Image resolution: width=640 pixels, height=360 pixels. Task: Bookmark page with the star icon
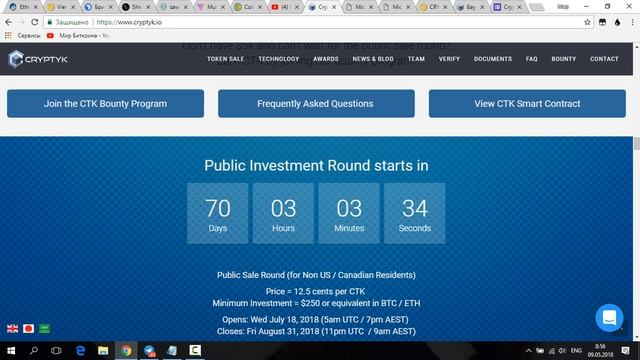coord(587,22)
